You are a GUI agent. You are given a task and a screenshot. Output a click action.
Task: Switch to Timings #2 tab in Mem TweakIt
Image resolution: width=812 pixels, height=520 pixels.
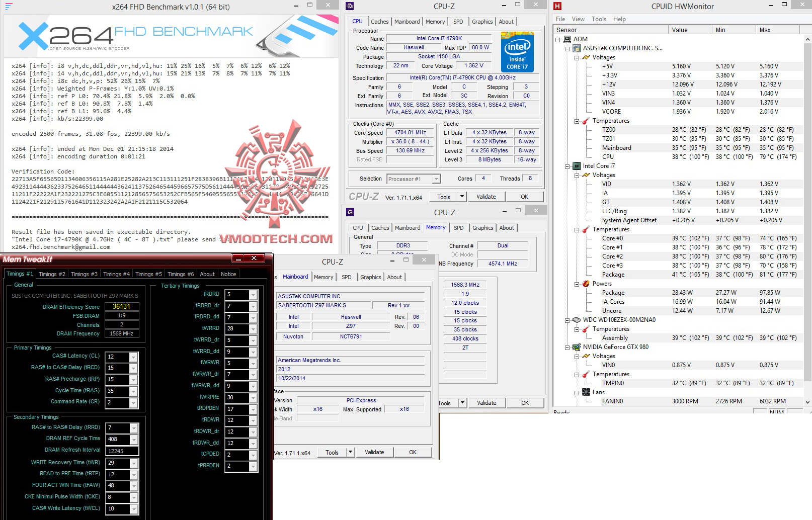point(52,274)
